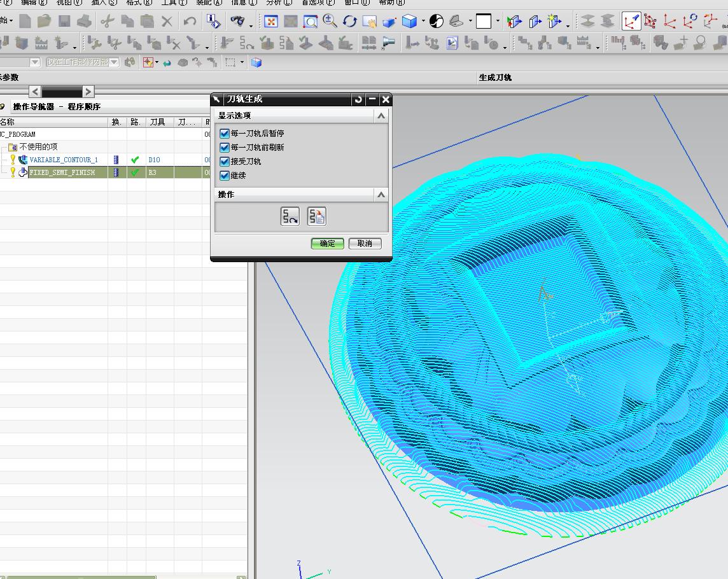Select the FIXED_SEMI_FINISH operation
Viewport: 728px width, 579px height.
coord(62,172)
